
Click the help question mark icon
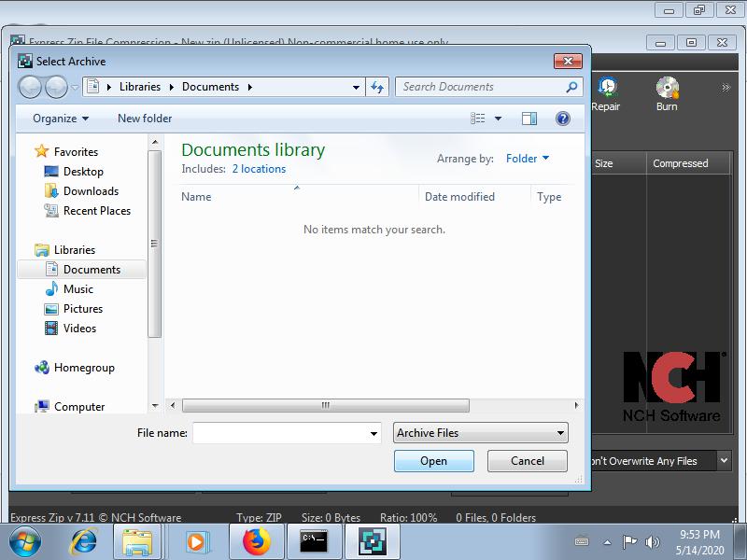[562, 119]
